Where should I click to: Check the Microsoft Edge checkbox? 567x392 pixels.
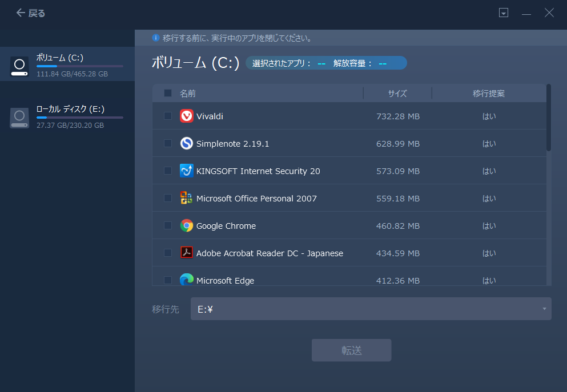click(x=168, y=280)
